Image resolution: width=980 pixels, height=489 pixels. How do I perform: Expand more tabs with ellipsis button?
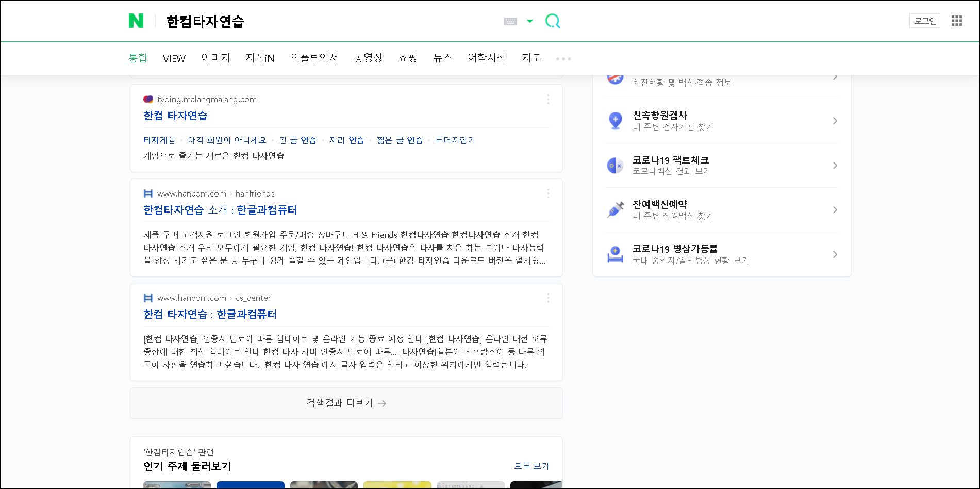[x=563, y=59]
